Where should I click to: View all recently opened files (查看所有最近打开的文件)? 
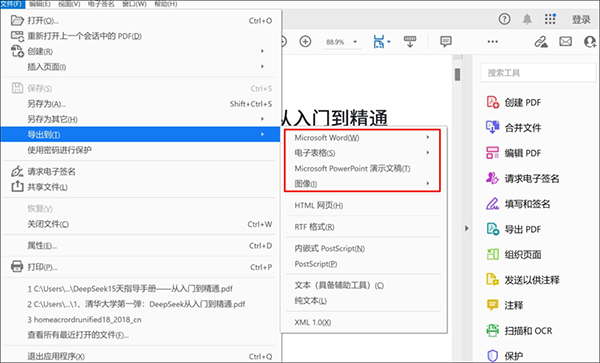click(x=78, y=335)
